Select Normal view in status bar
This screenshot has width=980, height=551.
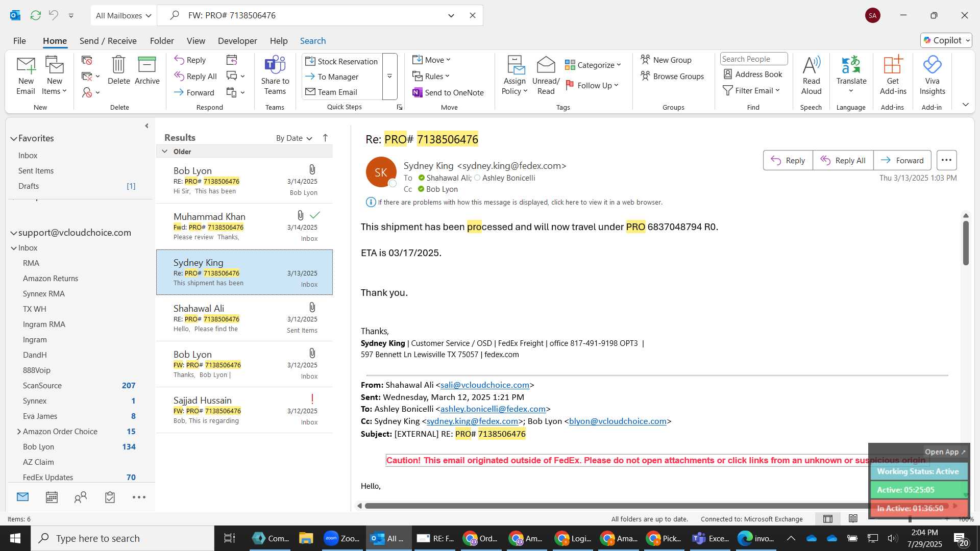(828, 519)
